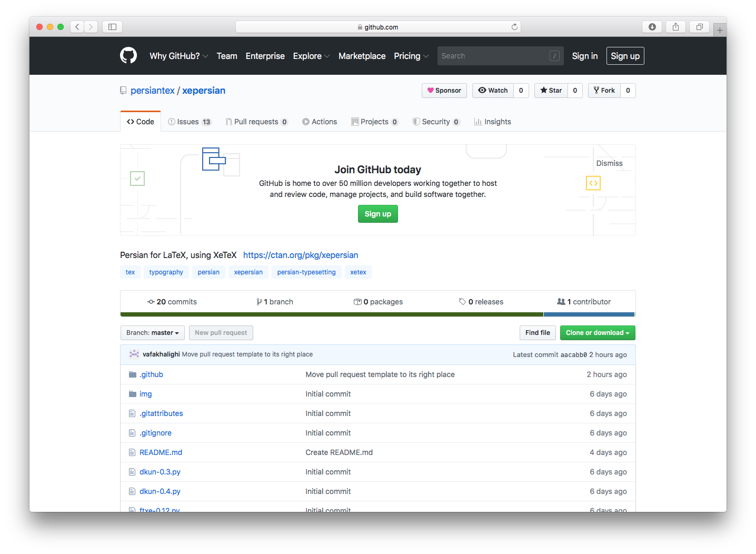The height and width of the screenshot is (554, 756).
Task: Open the Actions tab
Action: [x=320, y=122]
